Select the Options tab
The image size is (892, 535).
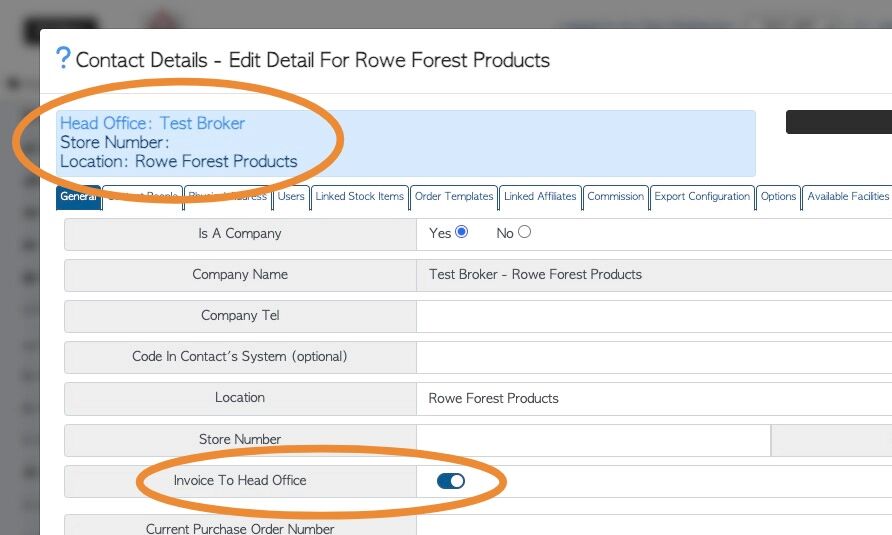(x=778, y=197)
